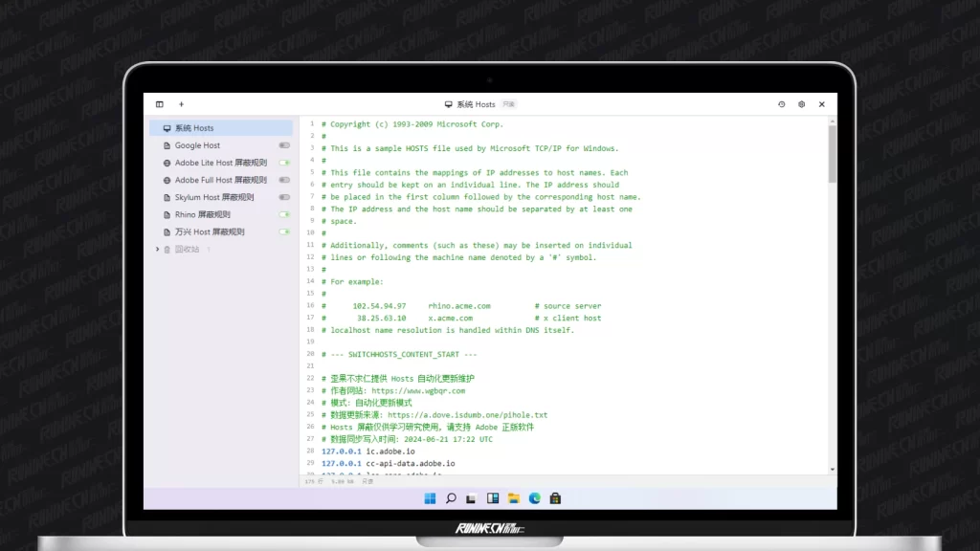
Task: Click the https://www.wgbqr.com link text
Action: click(418, 390)
